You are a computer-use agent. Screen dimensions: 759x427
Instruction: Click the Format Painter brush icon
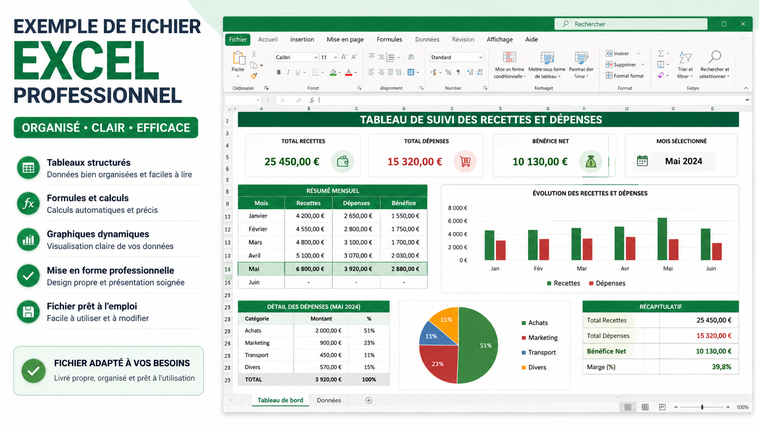[x=254, y=76]
